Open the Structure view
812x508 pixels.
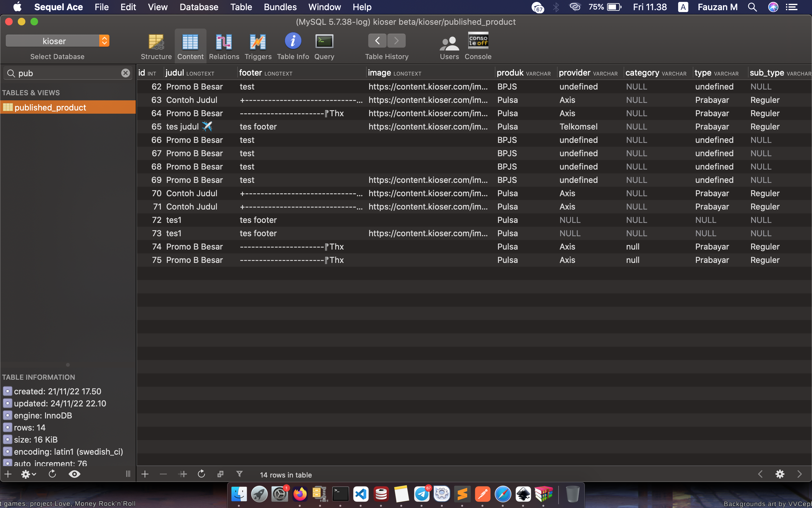[x=156, y=46]
